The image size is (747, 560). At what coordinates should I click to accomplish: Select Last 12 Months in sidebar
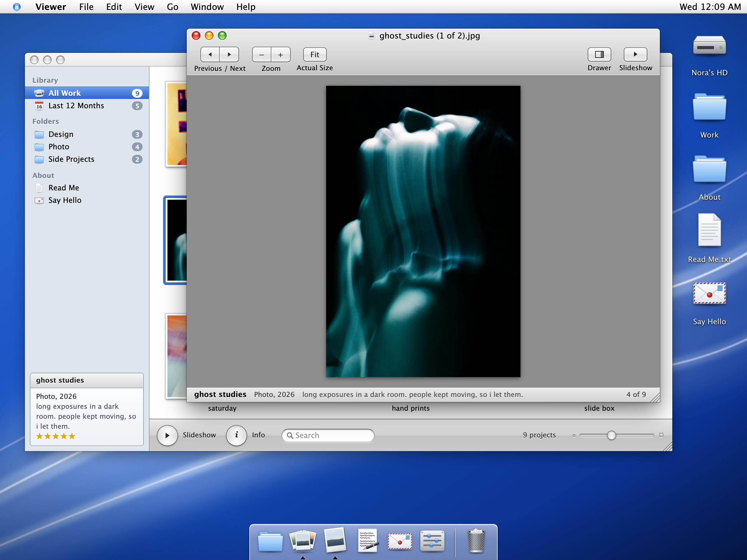(x=87, y=106)
